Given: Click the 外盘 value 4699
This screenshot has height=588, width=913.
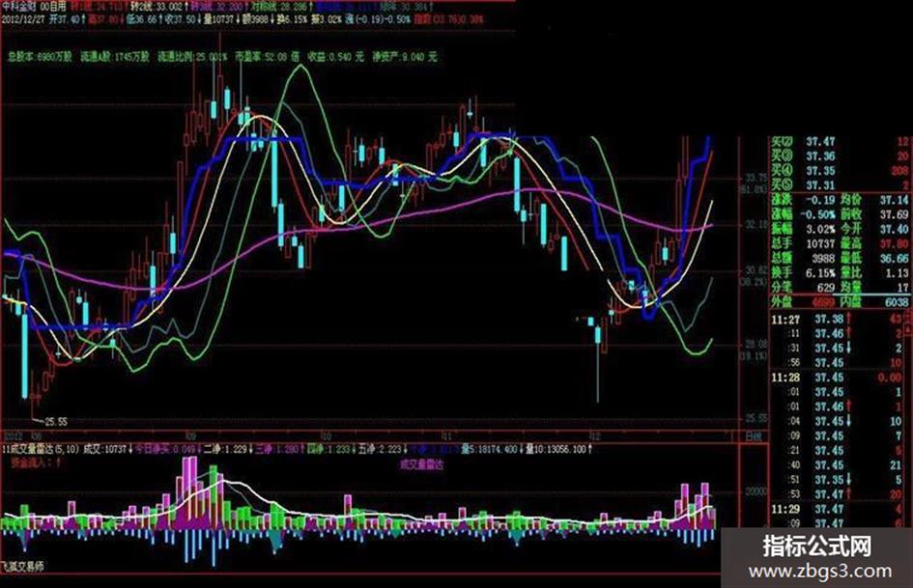Looking at the screenshot, I should pos(823,301).
